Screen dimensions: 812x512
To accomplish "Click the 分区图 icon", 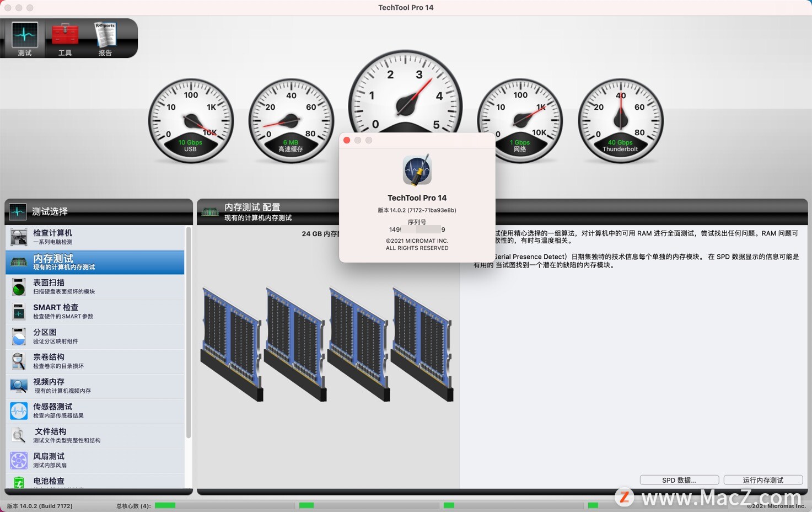I will pyautogui.click(x=19, y=337).
